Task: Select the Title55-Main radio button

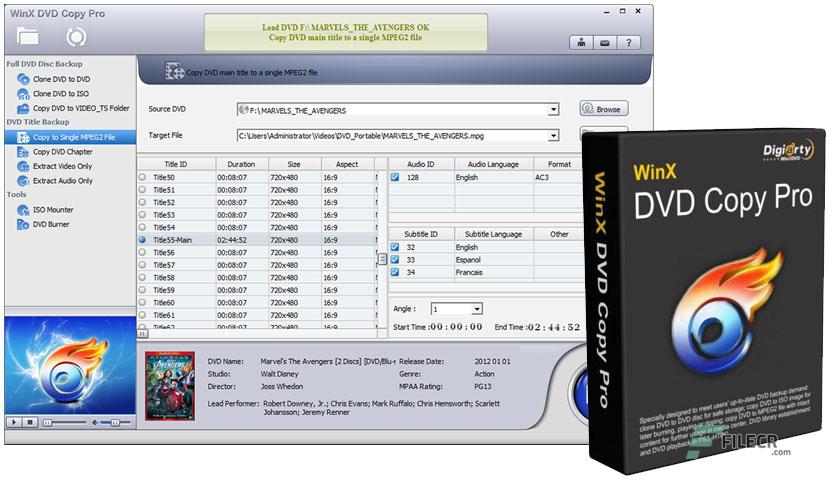Action: (142, 240)
